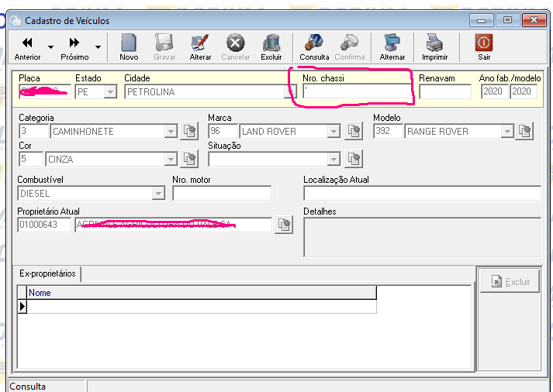Expand the empty Situação dropdown
The image size is (553, 392).
[334, 159]
